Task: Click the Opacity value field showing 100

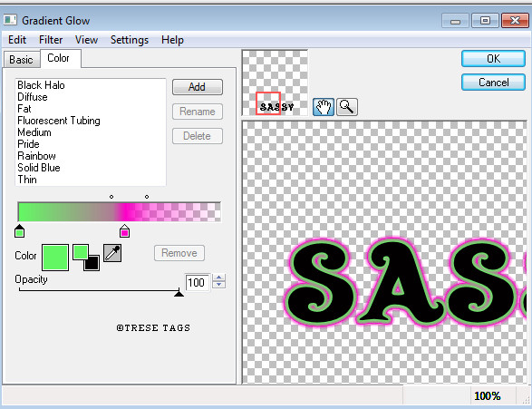Action: tap(197, 282)
